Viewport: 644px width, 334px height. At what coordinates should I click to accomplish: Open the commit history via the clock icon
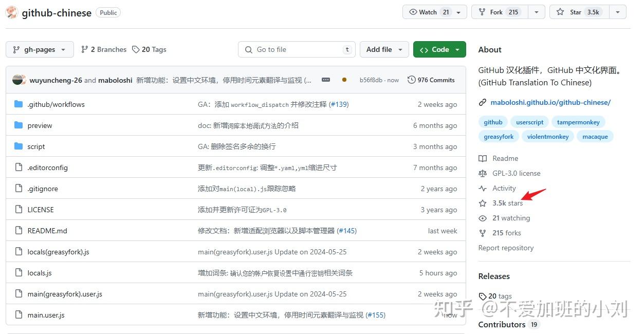click(411, 80)
